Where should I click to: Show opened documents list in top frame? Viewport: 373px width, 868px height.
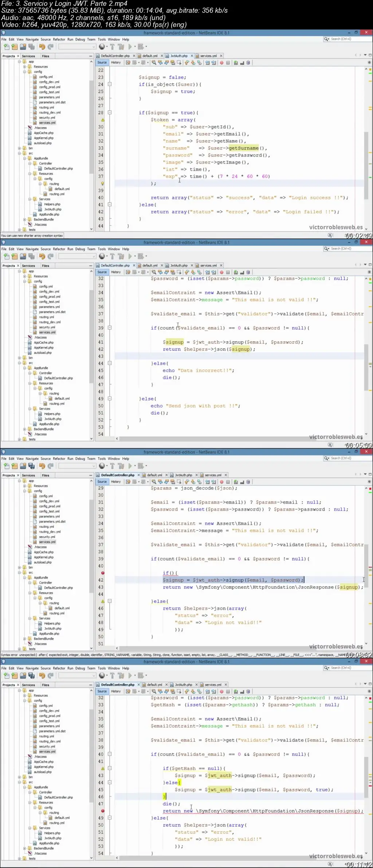pyautogui.click(x=365, y=55)
